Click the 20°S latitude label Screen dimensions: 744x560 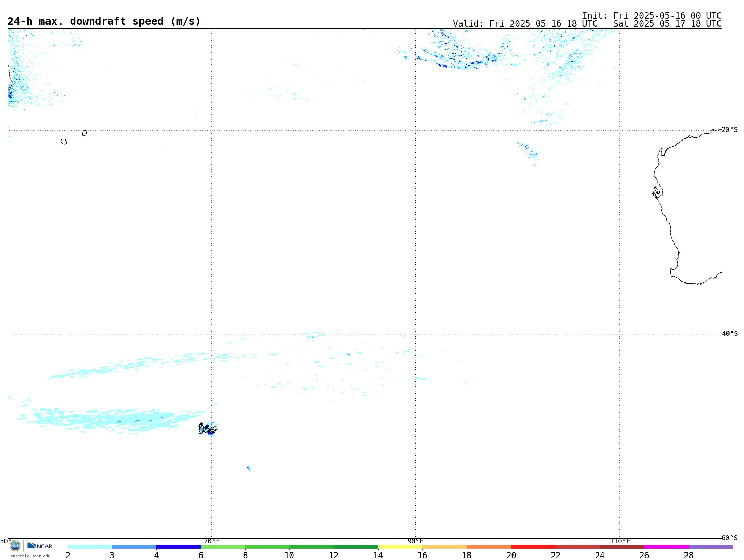[730, 130]
